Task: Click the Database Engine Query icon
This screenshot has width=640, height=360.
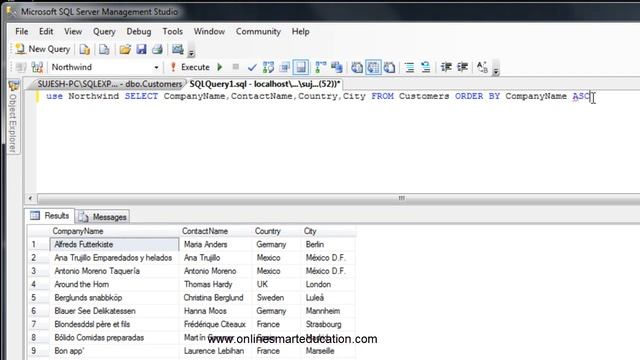Action: click(x=84, y=49)
